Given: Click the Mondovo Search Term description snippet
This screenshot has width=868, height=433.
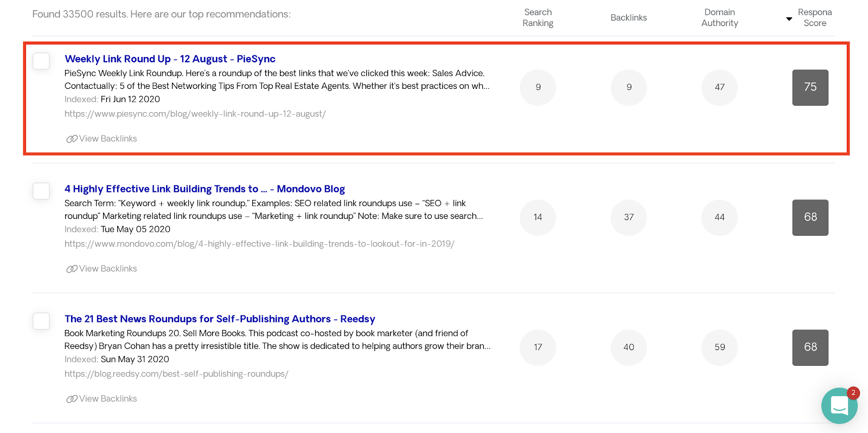Looking at the screenshot, I should 274,210.
